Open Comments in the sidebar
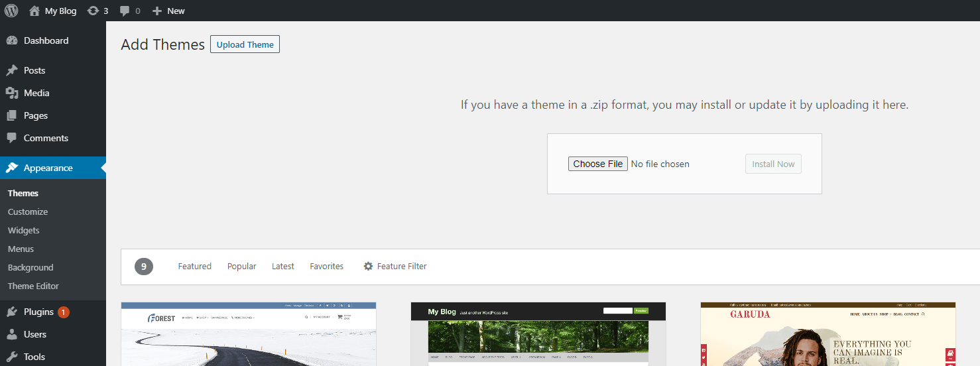Viewport: 980px width, 366px height. click(53, 138)
